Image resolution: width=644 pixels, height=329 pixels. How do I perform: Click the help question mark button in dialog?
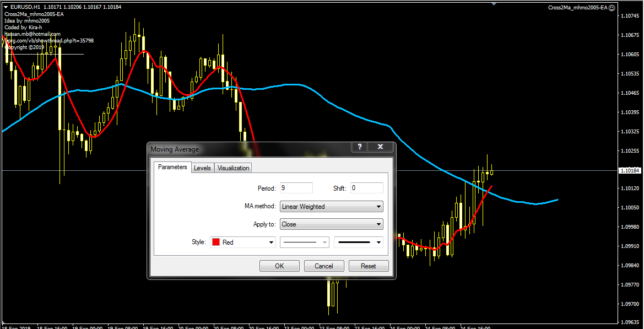(x=359, y=147)
